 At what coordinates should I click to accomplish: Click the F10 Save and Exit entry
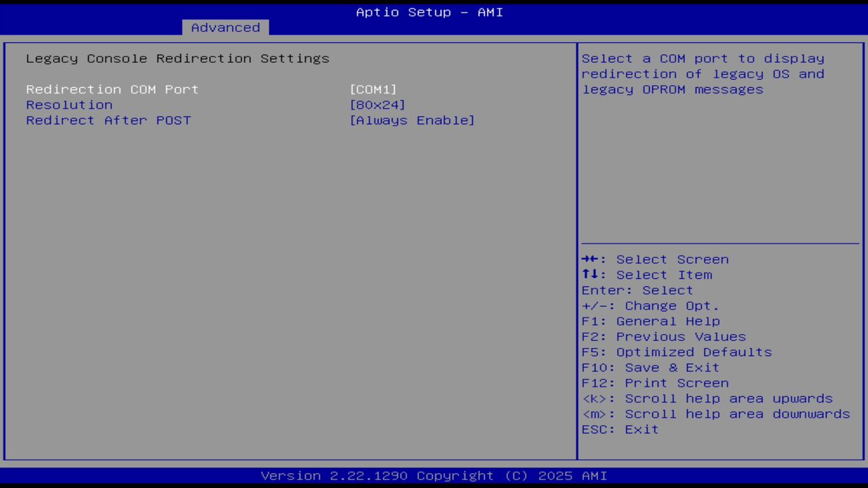tap(650, 367)
